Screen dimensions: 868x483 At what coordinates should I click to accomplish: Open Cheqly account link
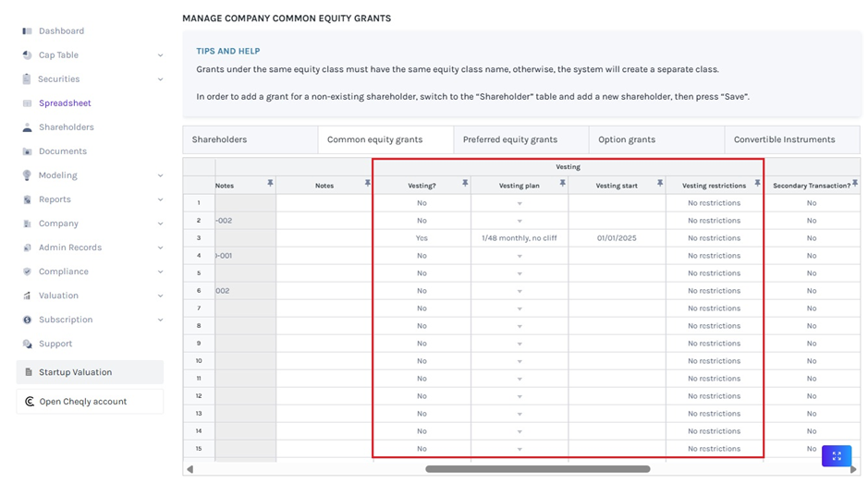coord(90,402)
